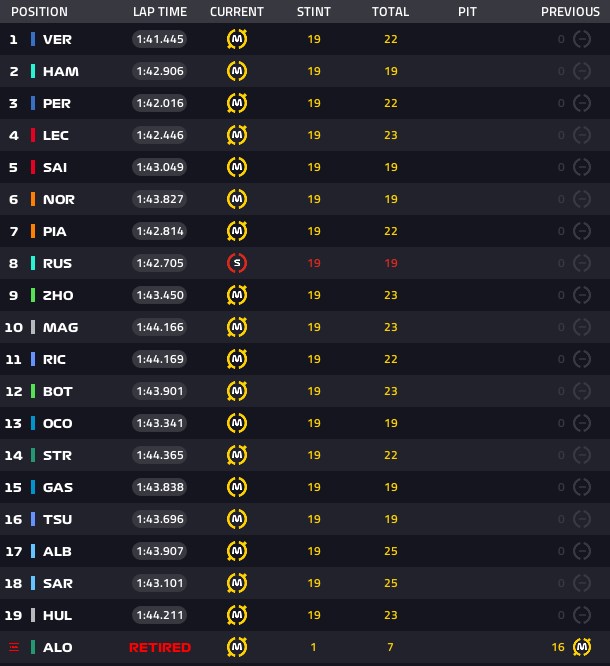Click Verstappen's 1:41.445 lap time pill
The image size is (610, 666).
160,39
